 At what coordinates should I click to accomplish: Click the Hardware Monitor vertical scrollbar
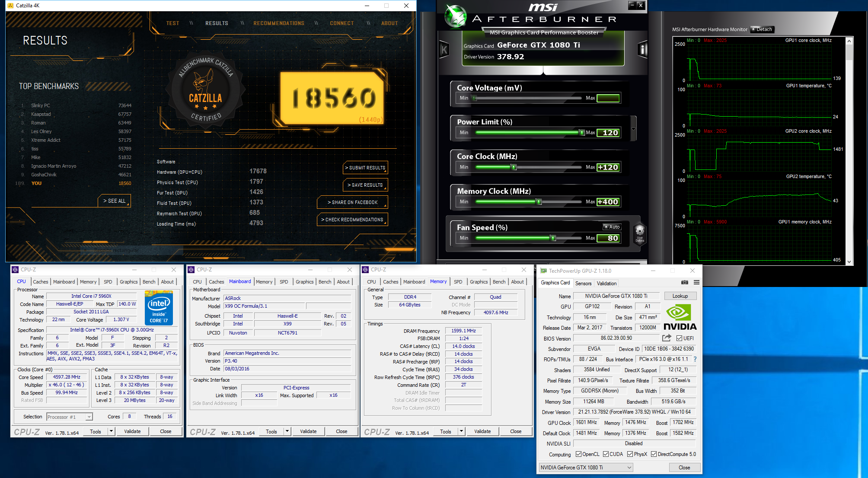(849, 151)
